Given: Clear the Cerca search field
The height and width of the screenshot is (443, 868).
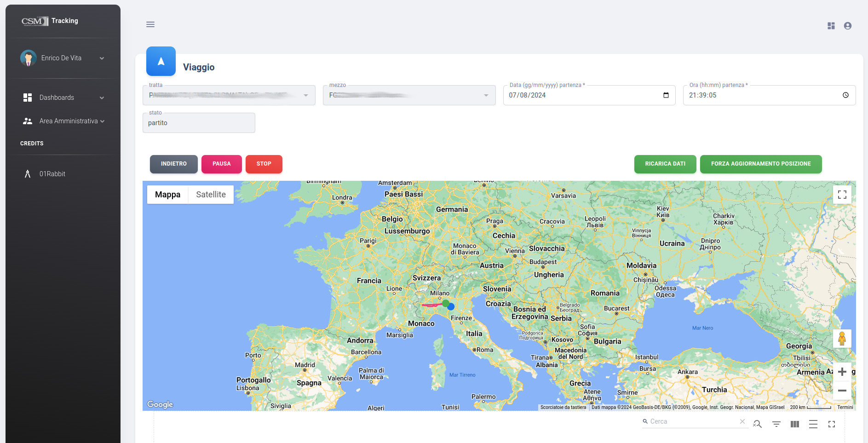Looking at the screenshot, I should pyautogui.click(x=742, y=421).
